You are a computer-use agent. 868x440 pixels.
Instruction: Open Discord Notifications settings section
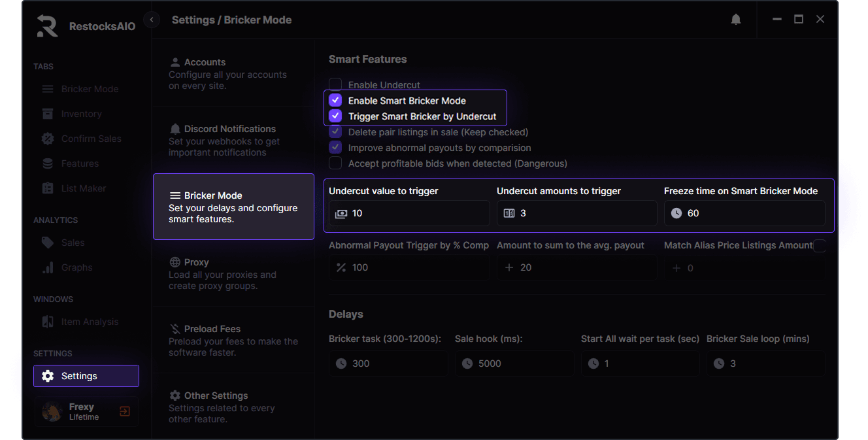click(x=233, y=141)
